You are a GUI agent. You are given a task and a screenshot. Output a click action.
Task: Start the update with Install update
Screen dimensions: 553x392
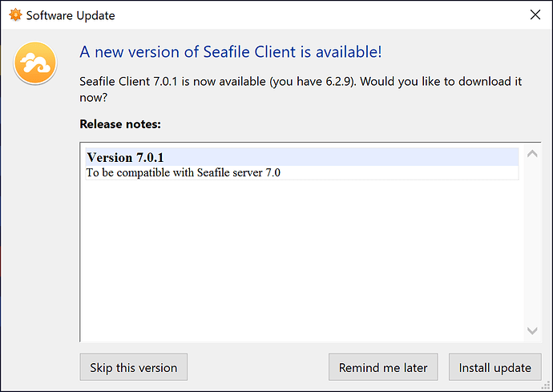494,368
